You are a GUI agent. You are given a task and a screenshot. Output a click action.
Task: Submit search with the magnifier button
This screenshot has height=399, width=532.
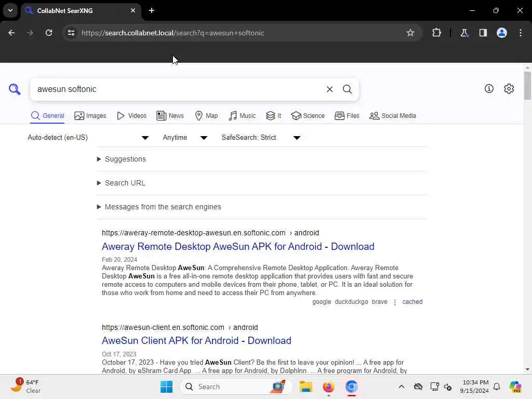pyautogui.click(x=347, y=89)
